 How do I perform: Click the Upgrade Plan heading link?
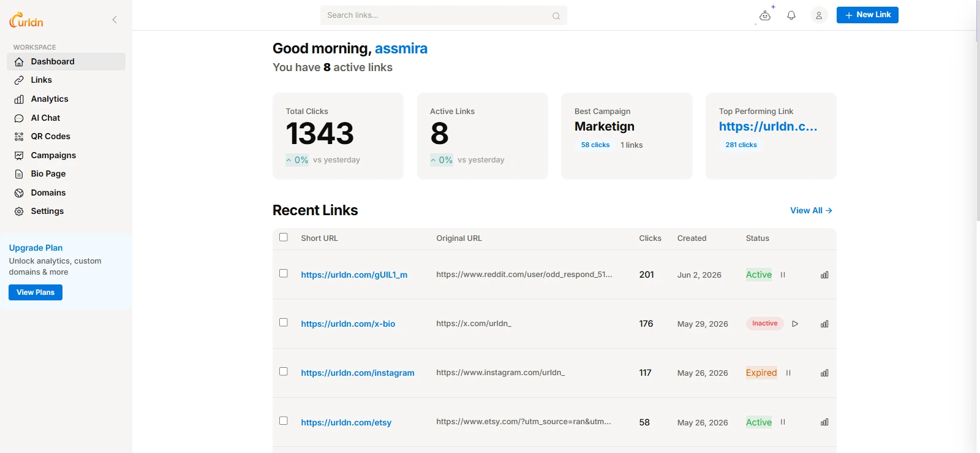[36, 248]
